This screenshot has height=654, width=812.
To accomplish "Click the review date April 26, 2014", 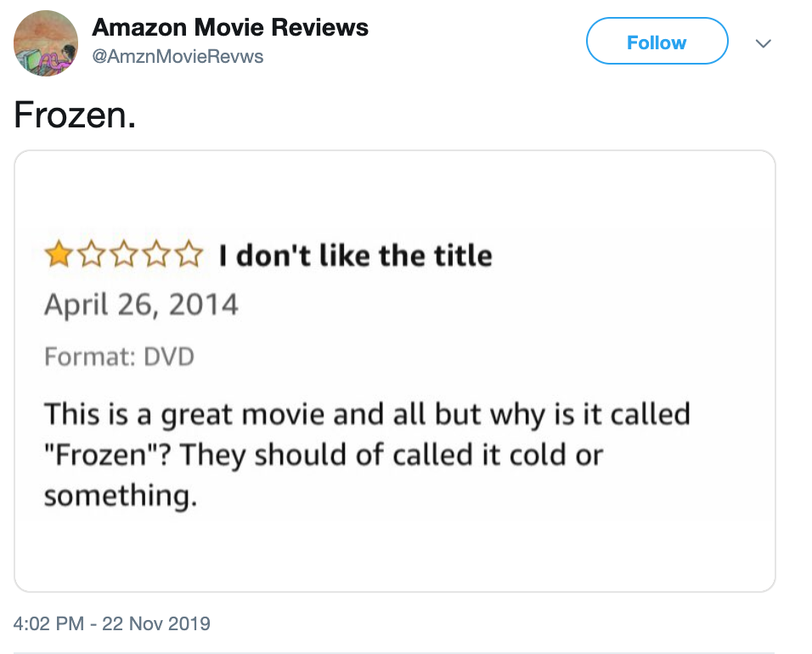I will (141, 304).
